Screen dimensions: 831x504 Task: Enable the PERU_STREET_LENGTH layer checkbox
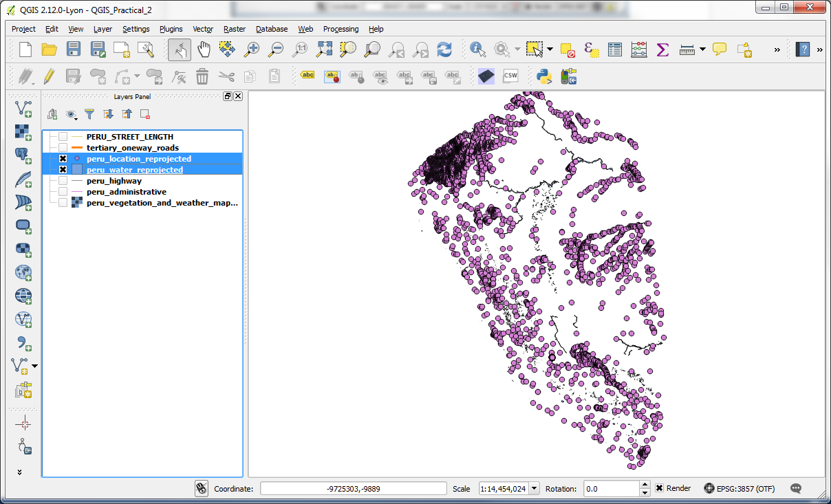pyautogui.click(x=63, y=137)
